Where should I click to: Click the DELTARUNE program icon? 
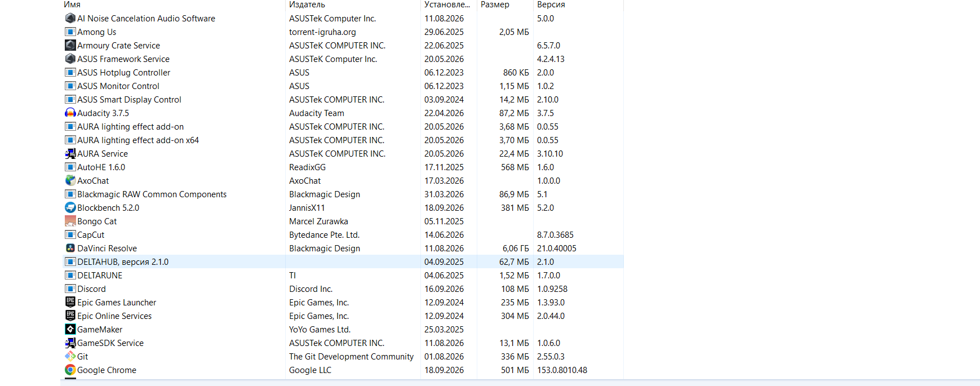click(70, 275)
